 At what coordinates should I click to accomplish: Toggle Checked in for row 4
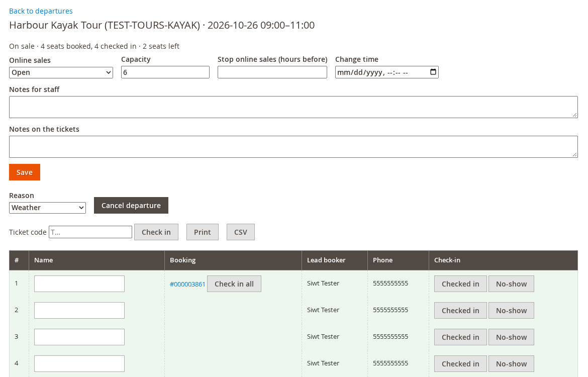click(x=460, y=364)
